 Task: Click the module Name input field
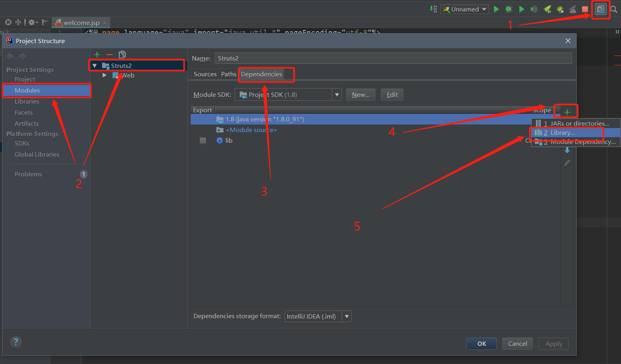pyautogui.click(x=393, y=58)
